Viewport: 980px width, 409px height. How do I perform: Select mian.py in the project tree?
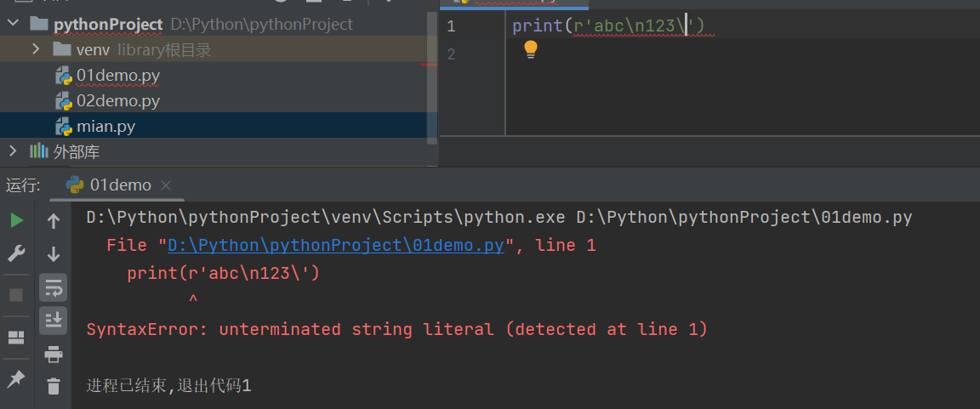pyautogui.click(x=105, y=127)
